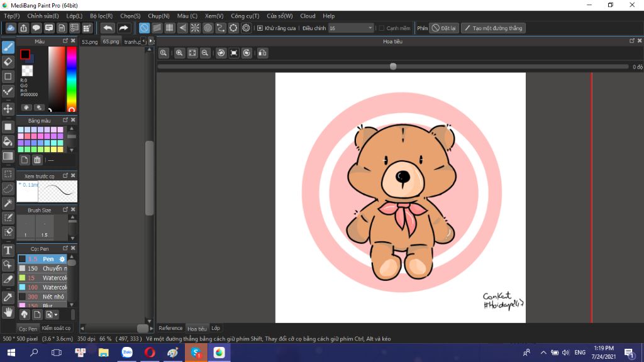Screen dimensions: 644x362
Task: Select the Brush tool
Action: (x=8, y=47)
